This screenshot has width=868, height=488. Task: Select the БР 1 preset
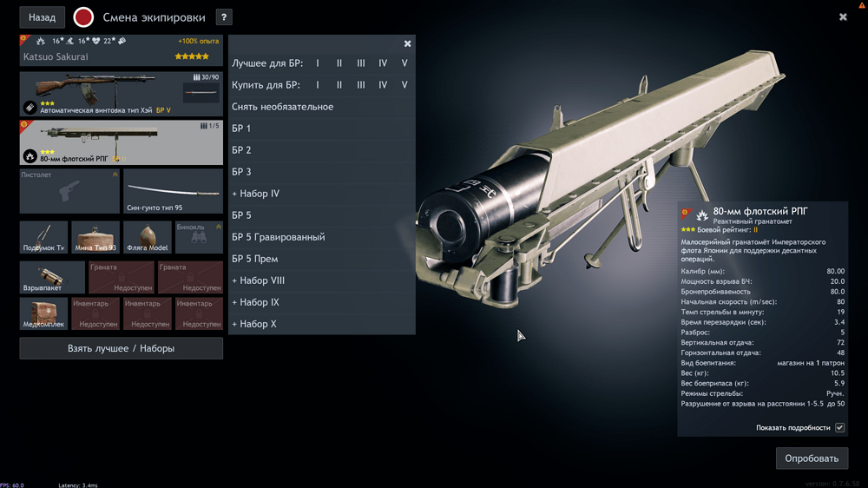[x=322, y=128]
